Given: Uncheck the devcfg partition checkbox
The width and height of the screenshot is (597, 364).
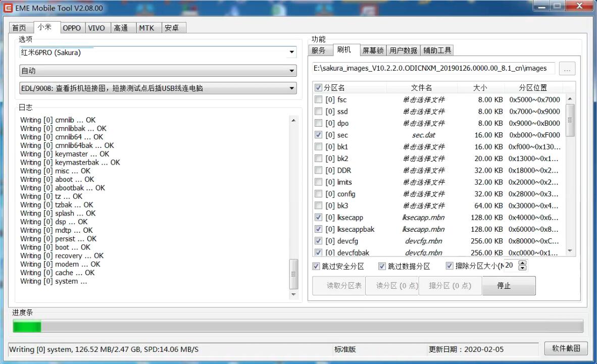Looking at the screenshot, I should [x=318, y=241].
